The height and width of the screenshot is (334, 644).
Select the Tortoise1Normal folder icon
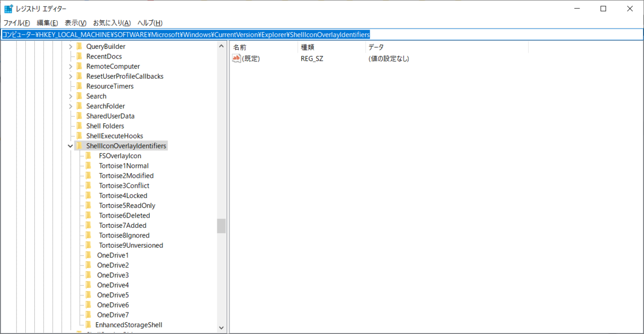pyautogui.click(x=89, y=166)
